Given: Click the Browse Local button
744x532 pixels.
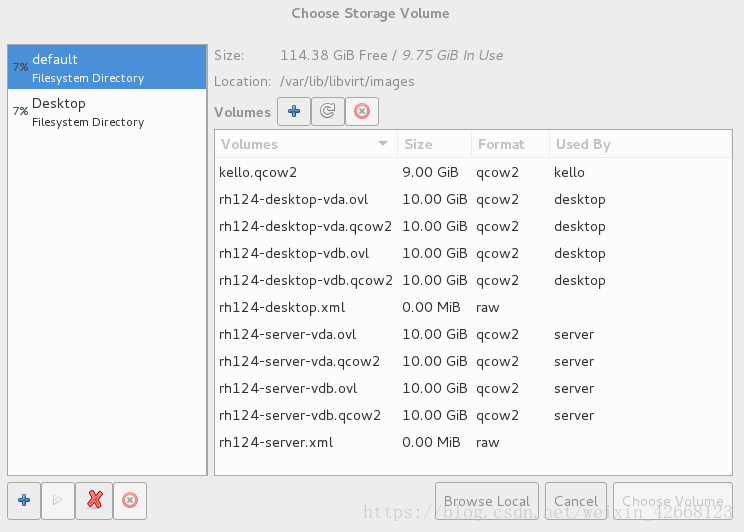Looking at the screenshot, I should pos(487,501).
